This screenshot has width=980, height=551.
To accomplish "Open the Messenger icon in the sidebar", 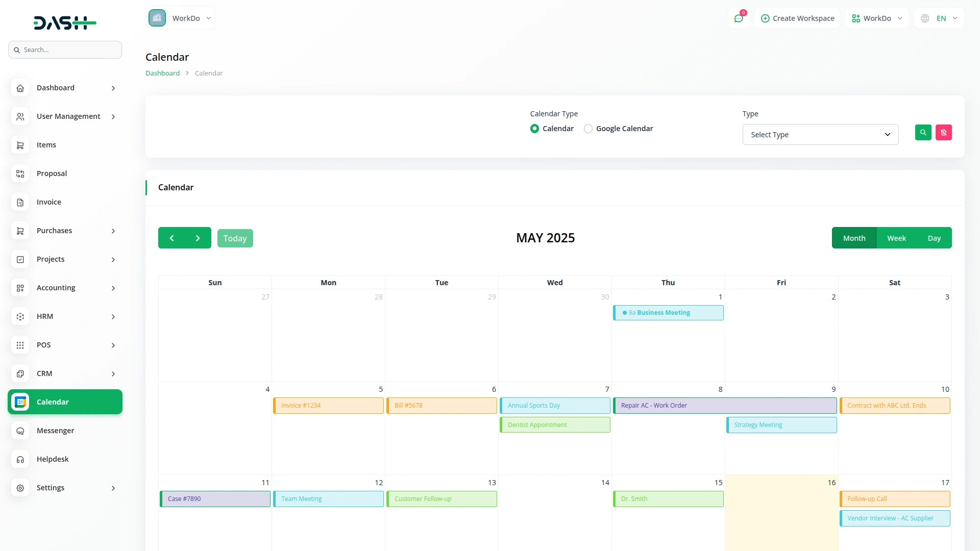I will [x=20, y=431].
